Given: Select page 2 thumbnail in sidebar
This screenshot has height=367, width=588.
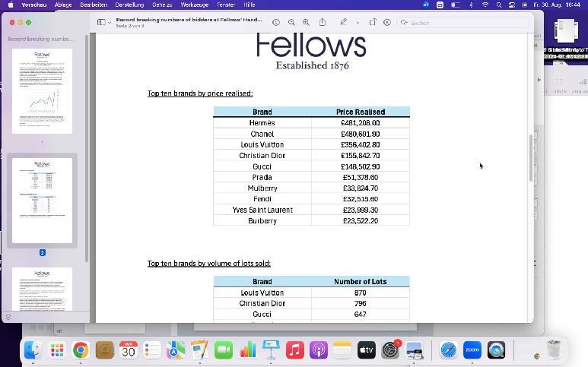Looking at the screenshot, I should [x=42, y=201].
